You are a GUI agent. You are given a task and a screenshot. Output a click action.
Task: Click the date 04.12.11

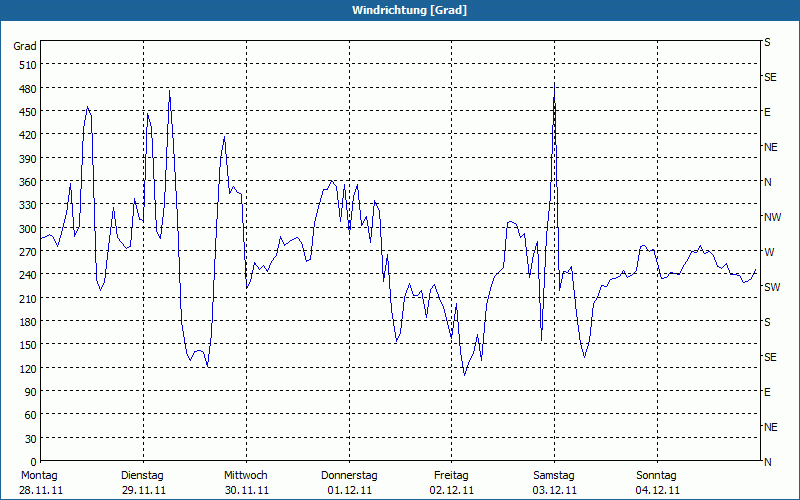[x=658, y=491]
